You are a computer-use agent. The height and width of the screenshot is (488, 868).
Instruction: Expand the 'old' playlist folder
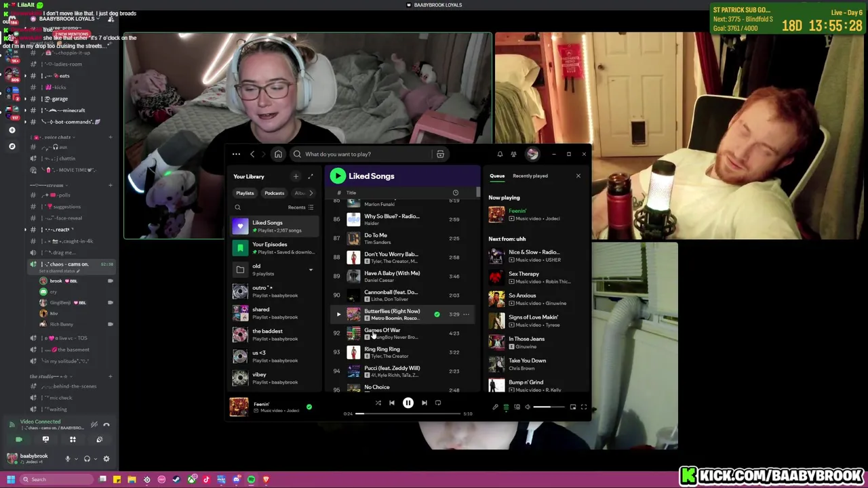311,270
